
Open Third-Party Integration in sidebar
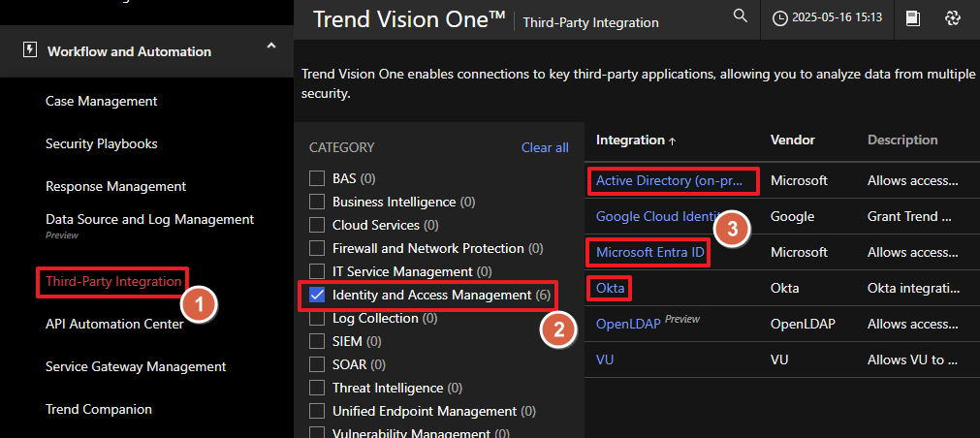coord(113,282)
